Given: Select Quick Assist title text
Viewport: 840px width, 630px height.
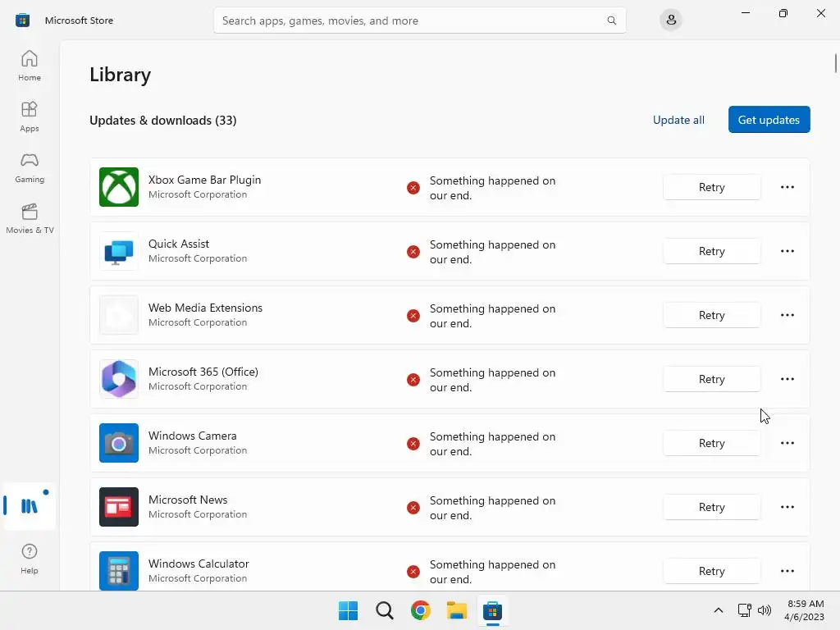Looking at the screenshot, I should coord(178,244).
